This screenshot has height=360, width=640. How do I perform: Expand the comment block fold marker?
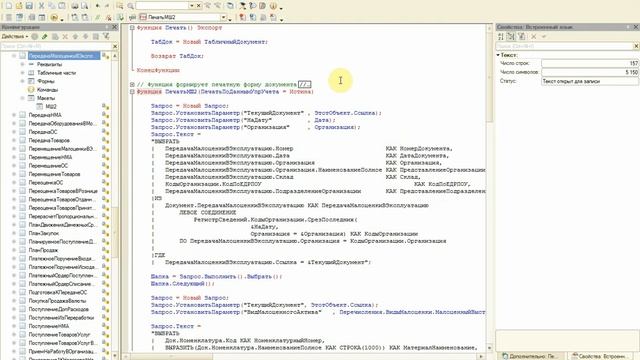[132, 84]
